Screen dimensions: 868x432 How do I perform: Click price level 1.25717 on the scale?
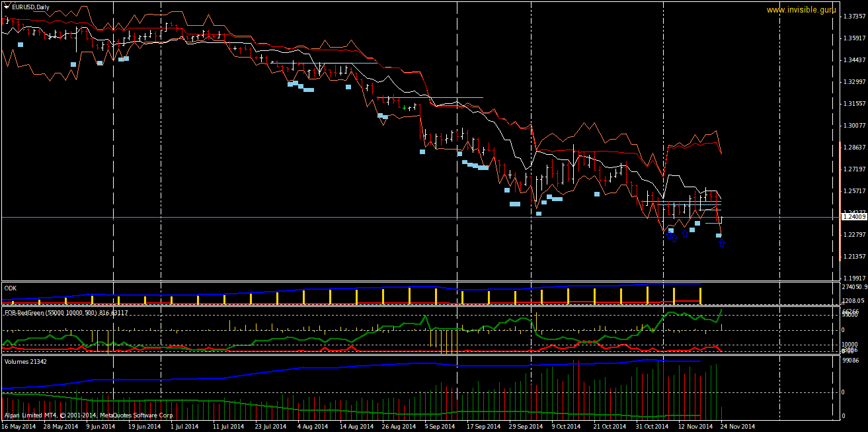[853, 191]
